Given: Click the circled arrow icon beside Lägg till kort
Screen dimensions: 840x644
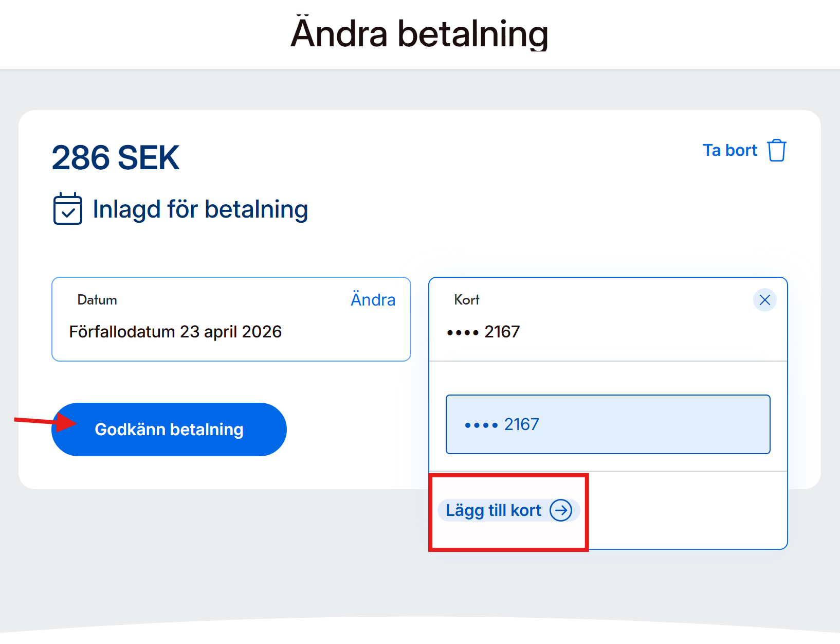Looking at the screenshot, I should click(561, 510).
